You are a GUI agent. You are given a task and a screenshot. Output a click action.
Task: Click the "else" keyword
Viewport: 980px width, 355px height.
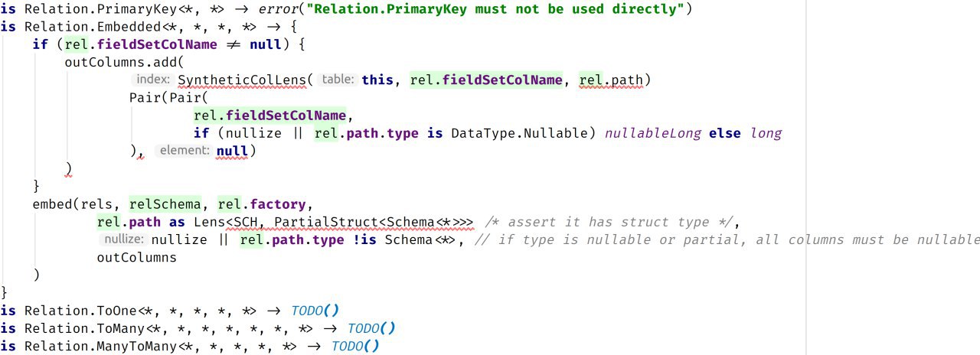[724, 133]
